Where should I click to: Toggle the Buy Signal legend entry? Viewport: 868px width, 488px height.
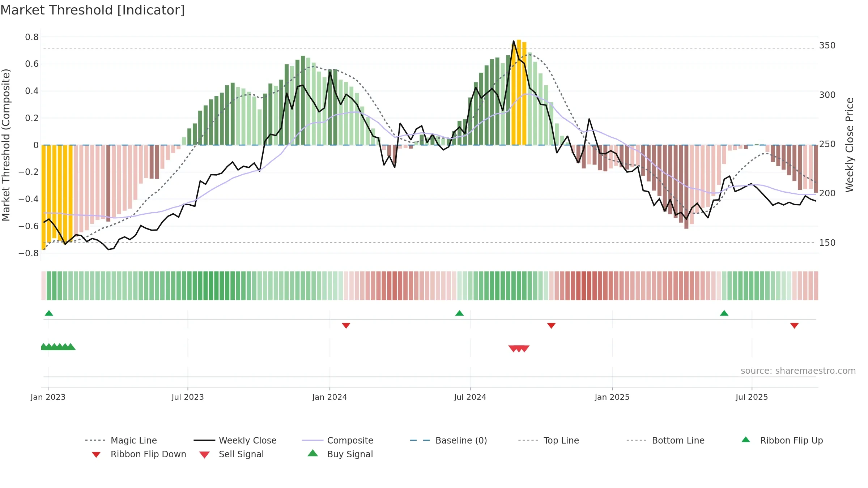pyautogui.click(x=340, y=454)
